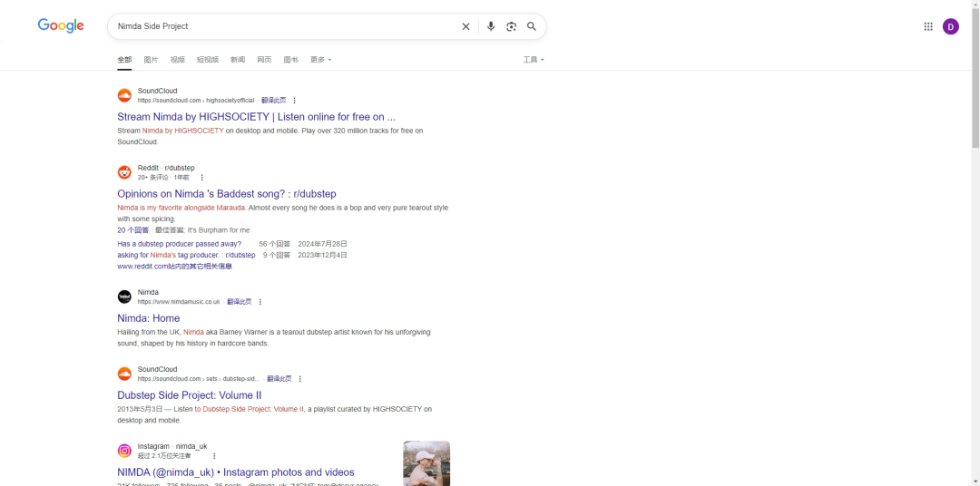Open more options for Stream Nimda result

coord(295,101)
